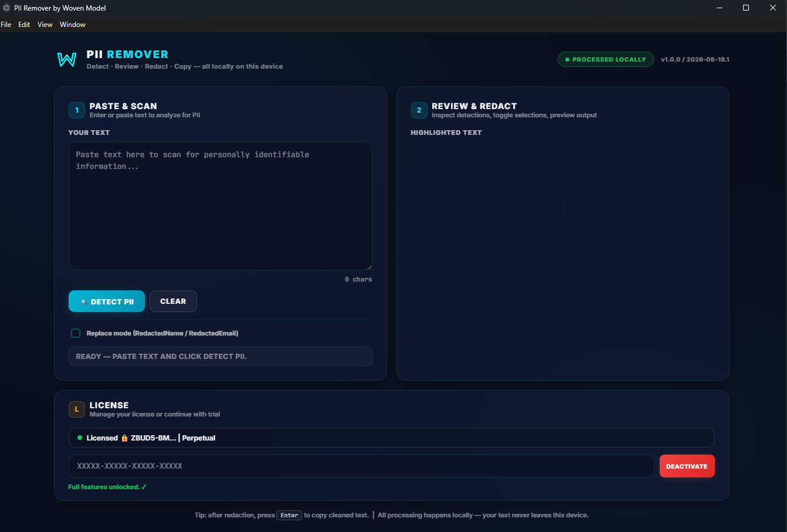Click the step 2 badge beside Review & Redact

point(419,110)
